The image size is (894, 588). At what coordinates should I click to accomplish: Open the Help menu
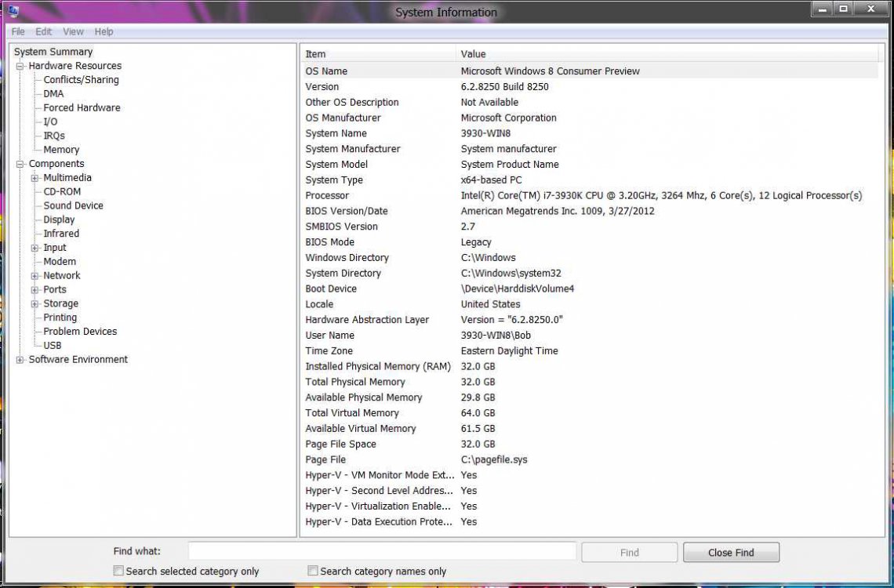(104, 32)
